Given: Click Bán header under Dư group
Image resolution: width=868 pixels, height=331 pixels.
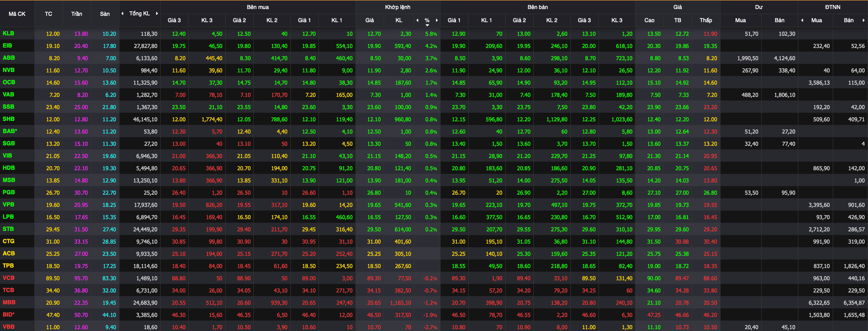Looking at the screenshot, I should pos(779,20).
